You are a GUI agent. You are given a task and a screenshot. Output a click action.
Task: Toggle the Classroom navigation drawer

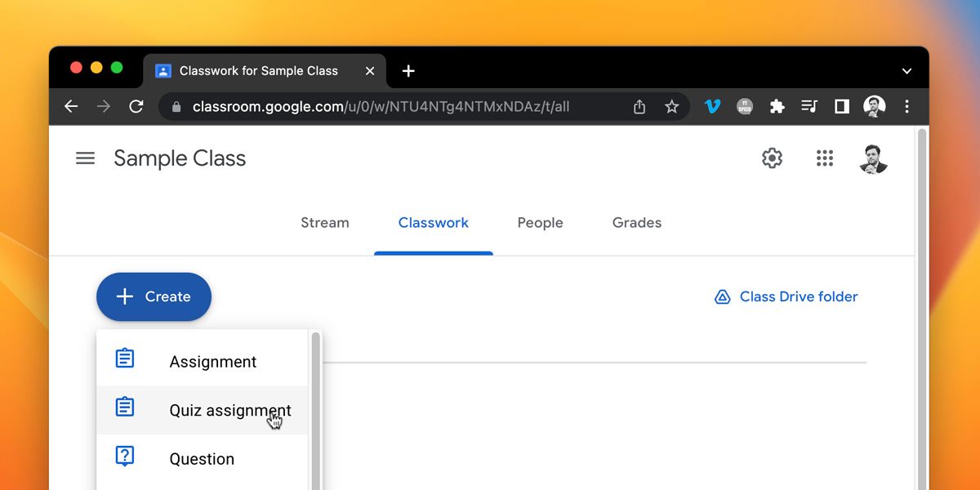85,158
